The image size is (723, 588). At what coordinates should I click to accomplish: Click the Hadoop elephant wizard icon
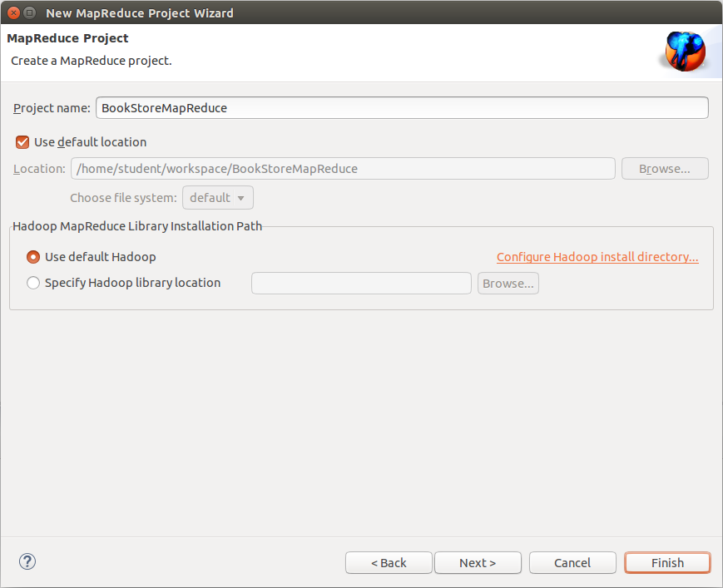coord(686,52)
